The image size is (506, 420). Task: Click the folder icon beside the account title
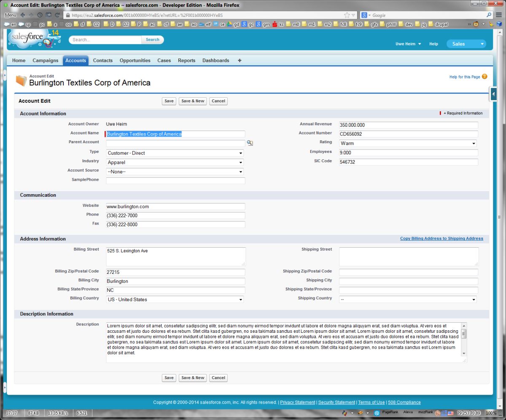(x=21, y=80)
